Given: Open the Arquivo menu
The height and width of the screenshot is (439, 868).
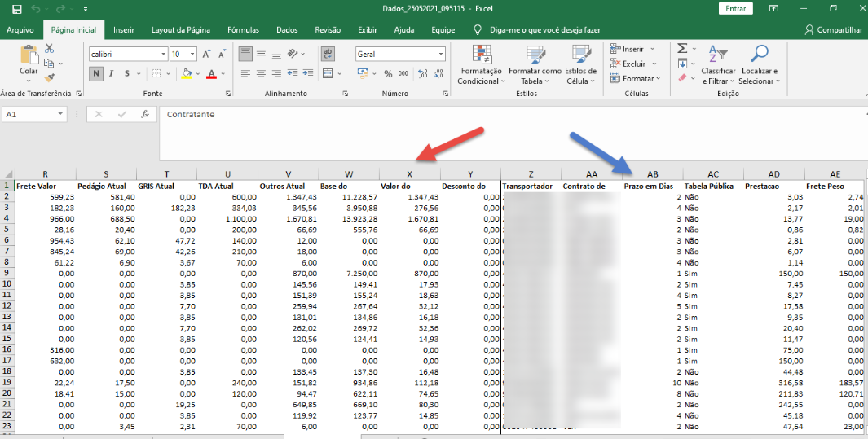Looking at the screenshot, I should pyautogui.click(x=20, y=30).
